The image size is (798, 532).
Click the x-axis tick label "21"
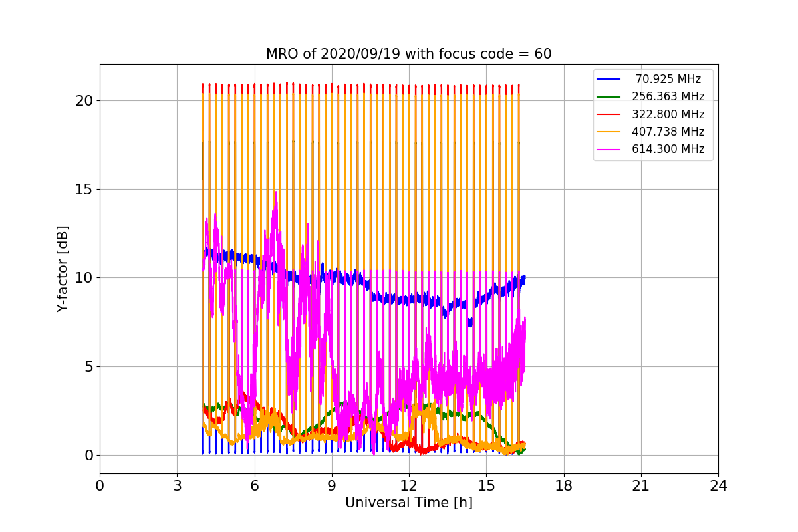point(641,485)
